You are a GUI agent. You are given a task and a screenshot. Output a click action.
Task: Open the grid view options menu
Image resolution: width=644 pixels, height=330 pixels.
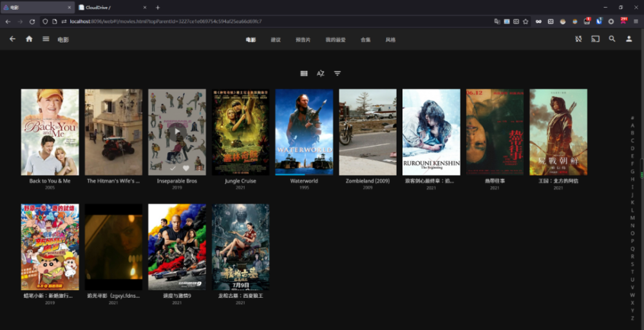(304, 73)
